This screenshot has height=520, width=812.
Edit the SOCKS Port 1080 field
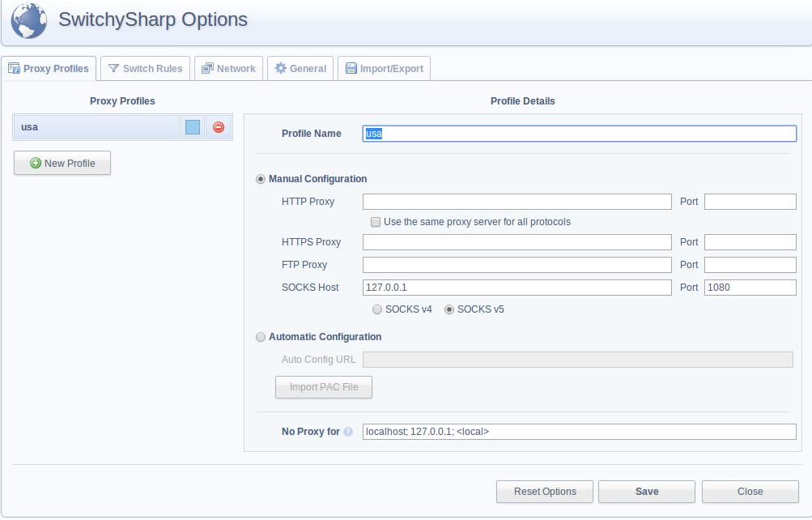tap(750, 288)
